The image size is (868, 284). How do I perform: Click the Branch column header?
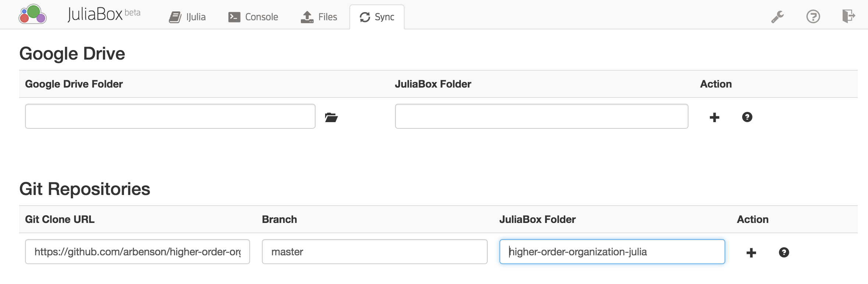point(279,219)
